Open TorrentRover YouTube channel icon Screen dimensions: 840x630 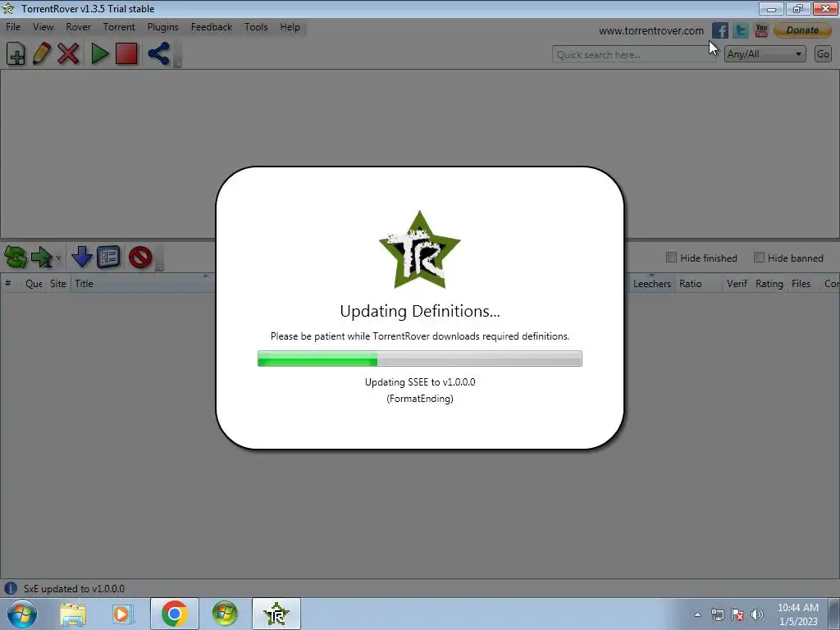click(761, 30)
